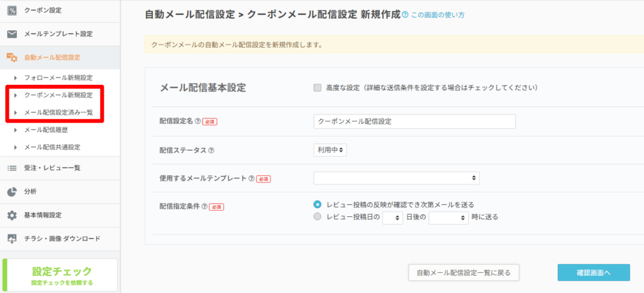Open the 使用するメールテンプレート dropdown
Viewport: 644px width, 293px height.
396,179
